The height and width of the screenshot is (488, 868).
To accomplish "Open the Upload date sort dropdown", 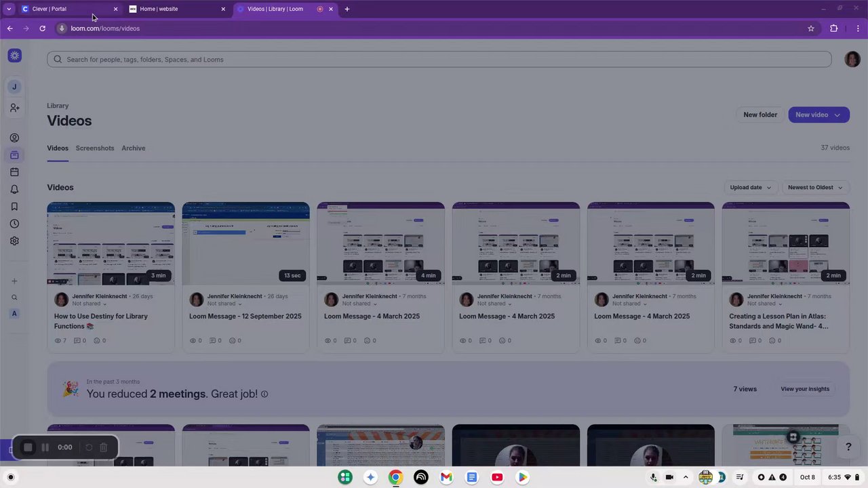I will (x=751, y=187).
